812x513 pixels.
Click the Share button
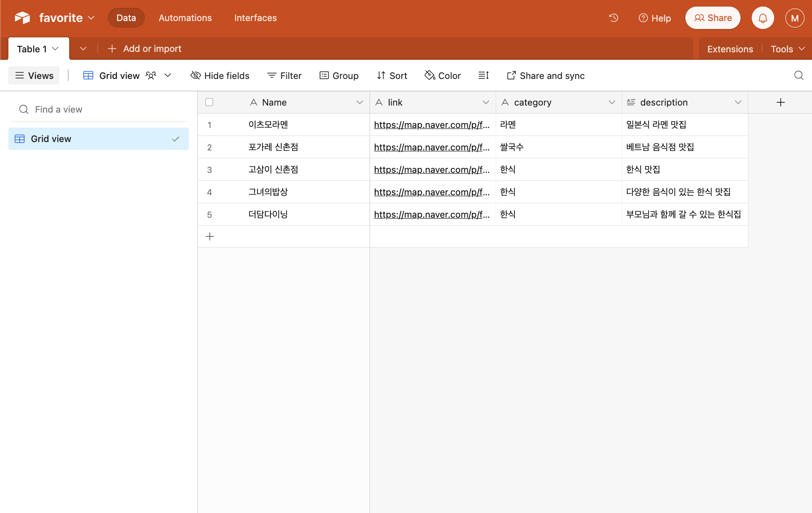tap(712, 18)
